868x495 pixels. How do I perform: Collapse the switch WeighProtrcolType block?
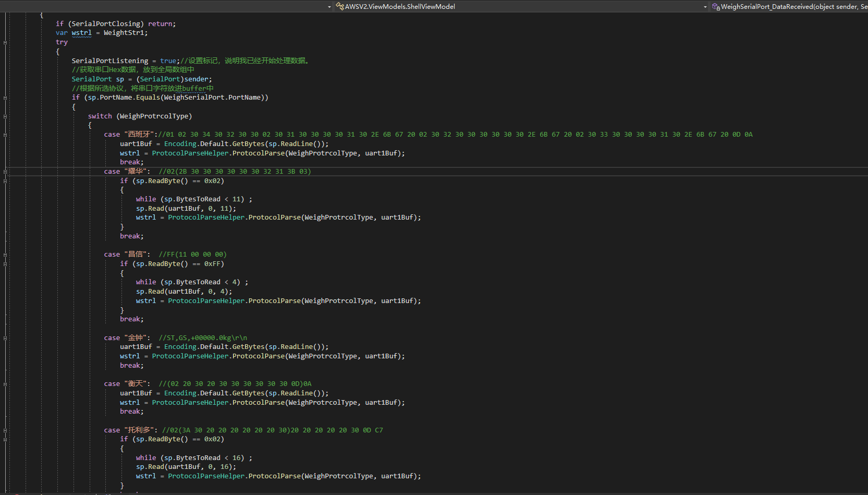[x=5, y=116]
